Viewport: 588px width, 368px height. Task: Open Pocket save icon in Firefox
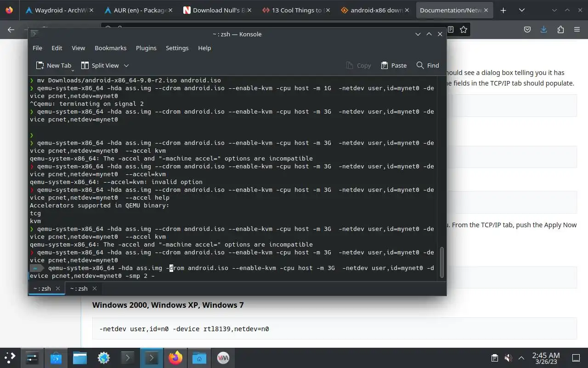click(x=528, y=29)
